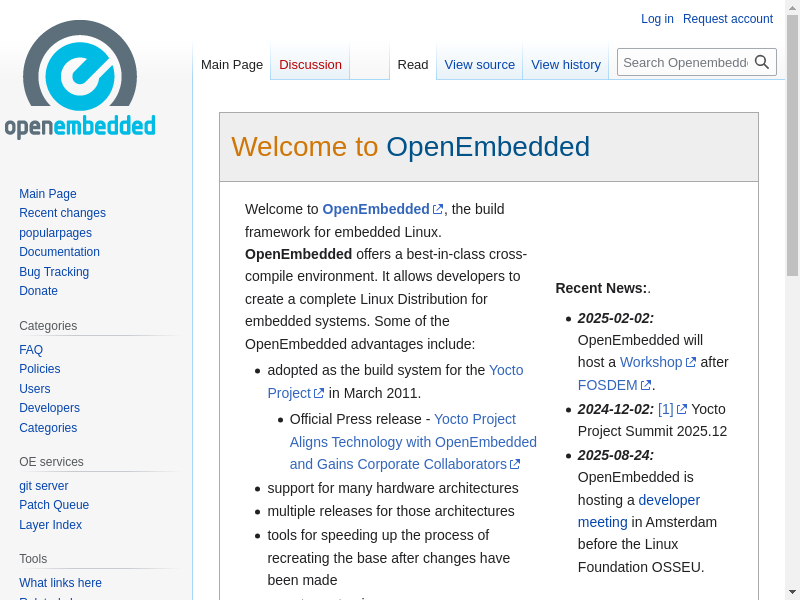Click the Yocto Project link
The width and height of the screenshot is (800, 600).
[505, 370]
